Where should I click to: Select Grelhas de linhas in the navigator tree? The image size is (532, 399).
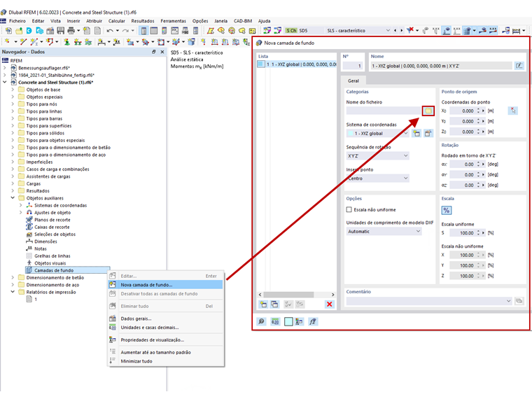(52, 255)
